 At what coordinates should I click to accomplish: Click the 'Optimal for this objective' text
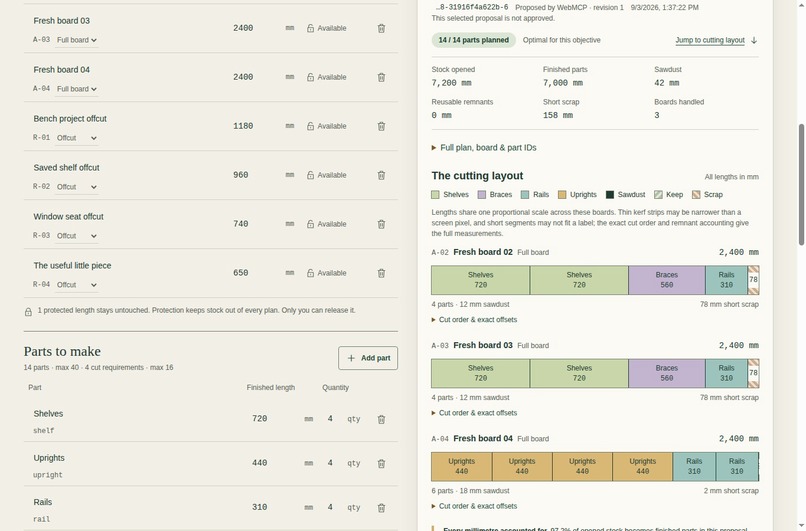561,40
